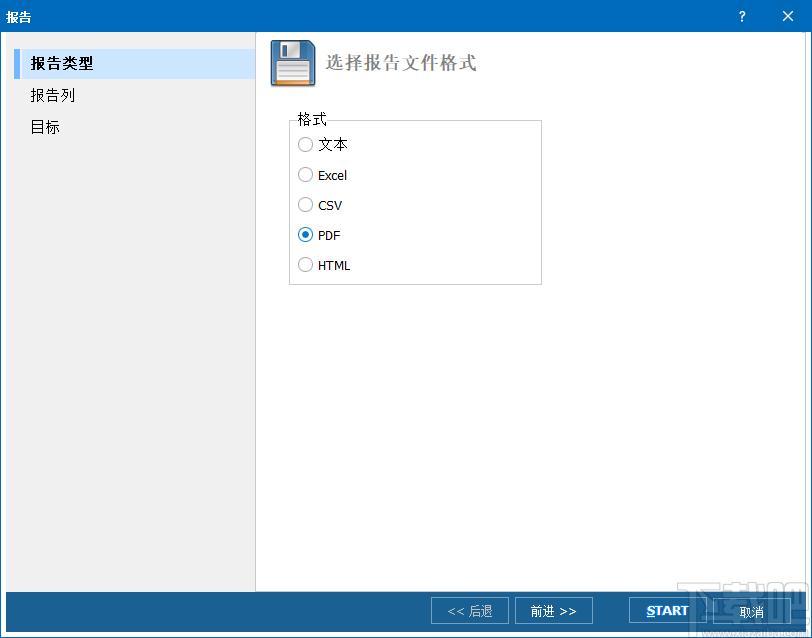
Task: Click the << 后退 button
Action: [470, 611]
